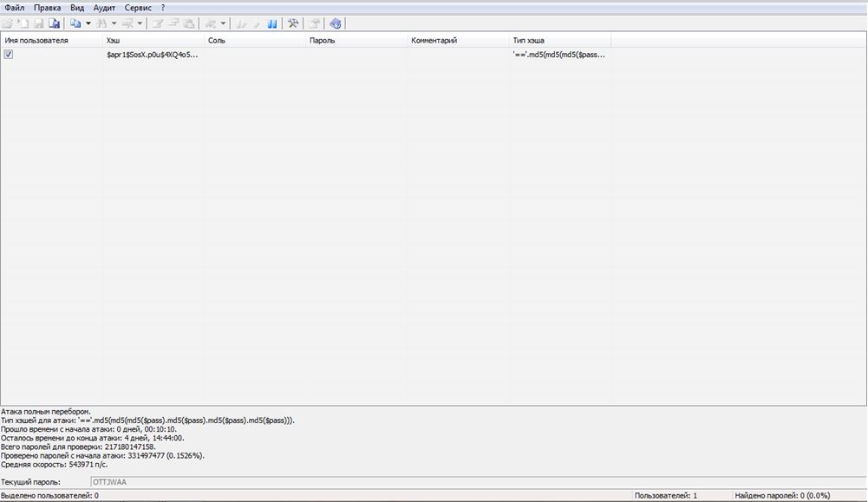Click the grayed-out open file icon
Viewport: 868px width, 502px height.
[x=10, y=23]
